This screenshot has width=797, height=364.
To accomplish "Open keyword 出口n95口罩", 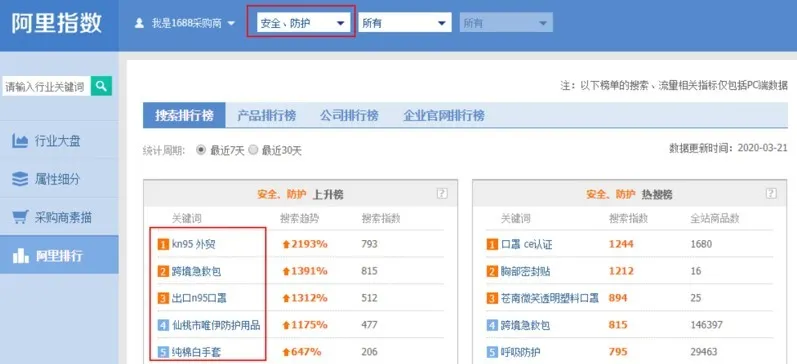I will pyautogui.click(x=199, y=298).
